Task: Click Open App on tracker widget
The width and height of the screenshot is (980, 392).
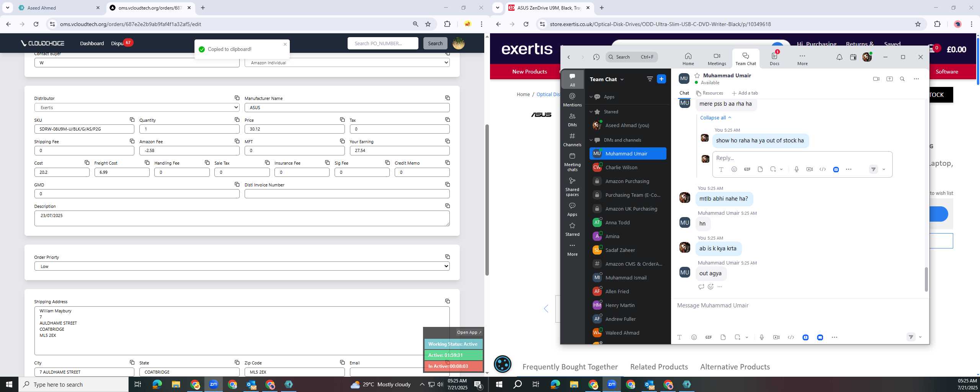Action: (x=469, y=332)
